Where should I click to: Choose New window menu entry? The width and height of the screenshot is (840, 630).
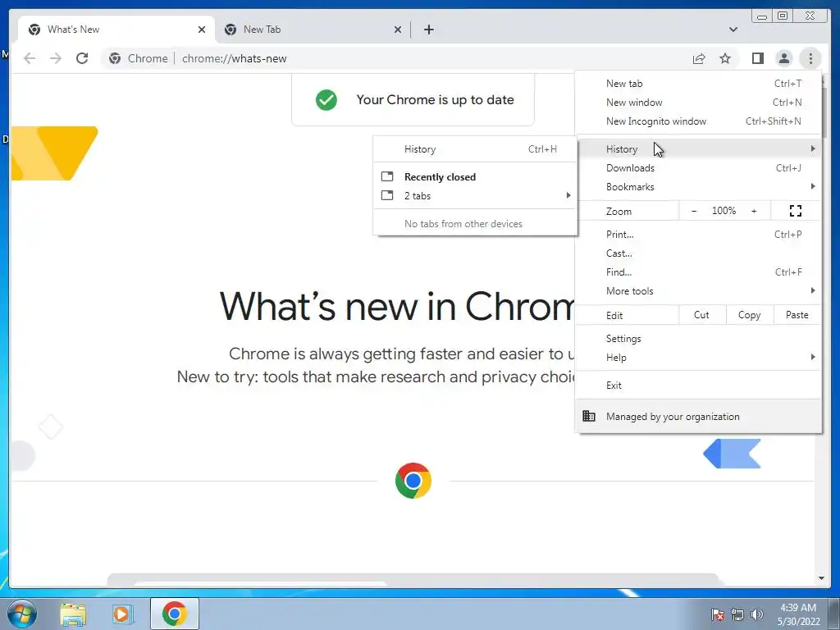coord(699,103)
